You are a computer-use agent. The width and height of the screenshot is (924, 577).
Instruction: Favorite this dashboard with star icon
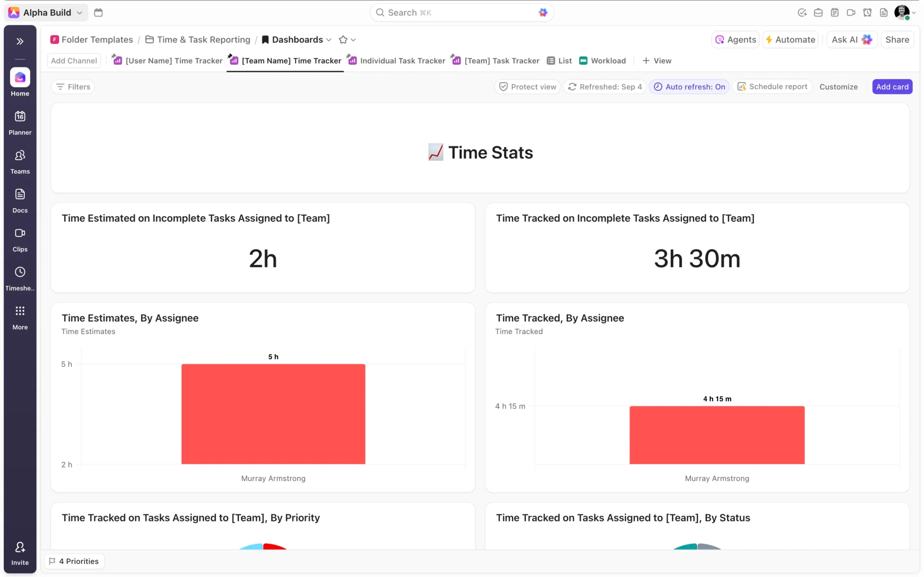tap(343, 40)
